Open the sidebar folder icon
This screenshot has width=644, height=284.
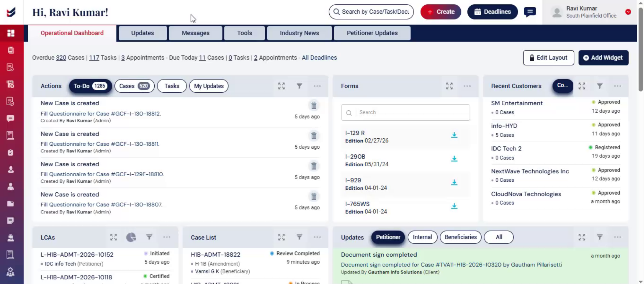pos(10,204)
